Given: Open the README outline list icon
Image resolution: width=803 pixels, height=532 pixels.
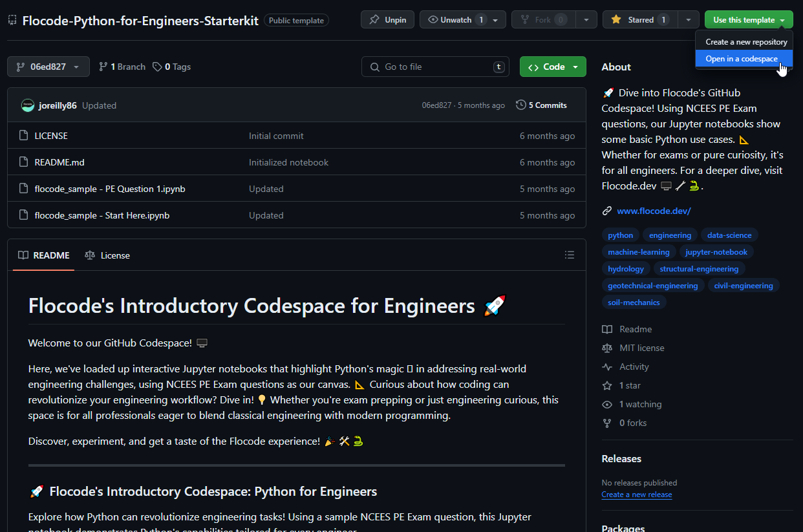Looking at the screenshot, I should coord(570,254).
